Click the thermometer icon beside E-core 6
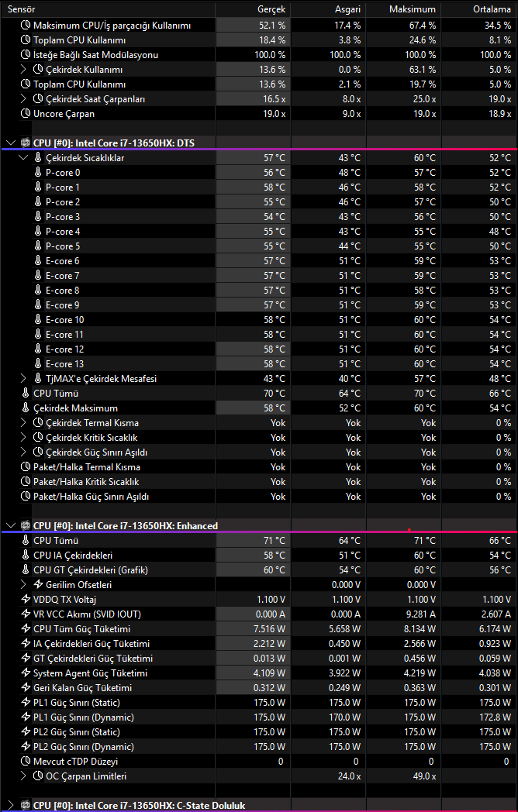518x812 pixels. tap(38, 260)
